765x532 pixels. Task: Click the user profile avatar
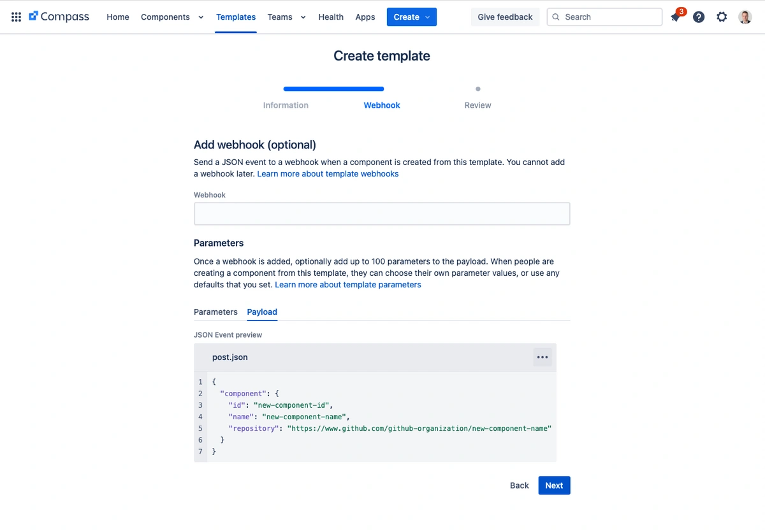pos(745,17)
